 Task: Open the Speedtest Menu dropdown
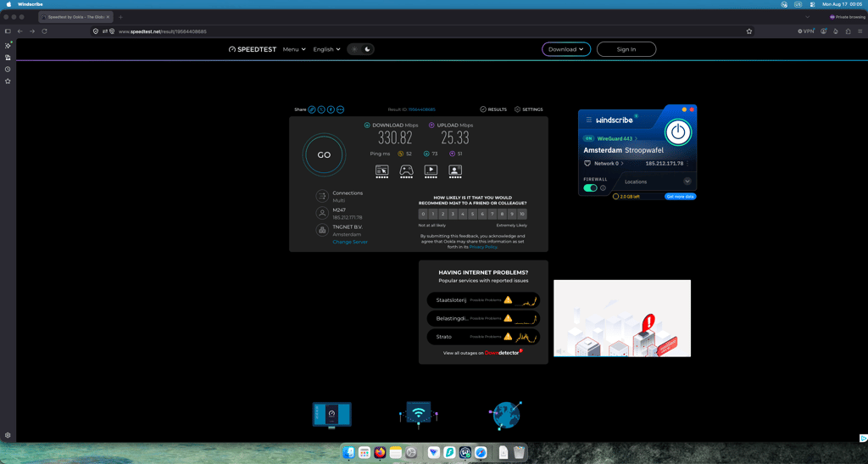pos(294,49)
